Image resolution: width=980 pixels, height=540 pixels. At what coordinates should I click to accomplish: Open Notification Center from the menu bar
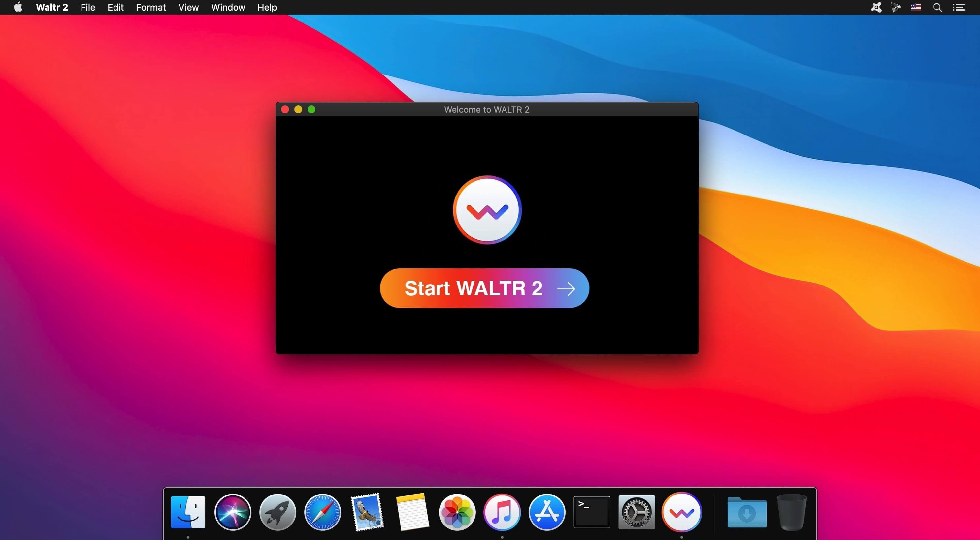[959, 7]
